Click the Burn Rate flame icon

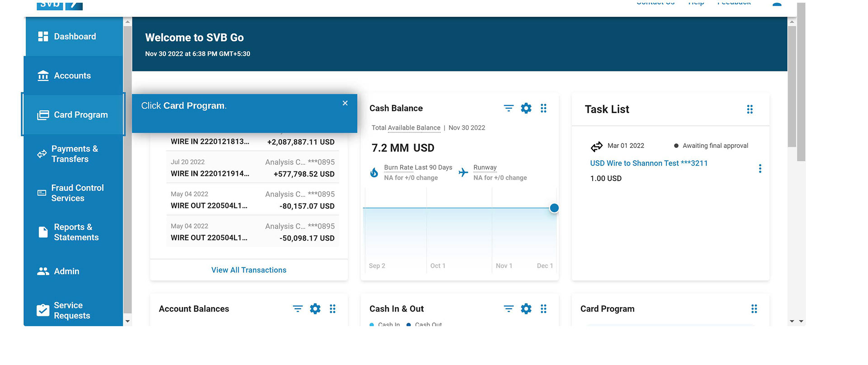click(374, 172)
